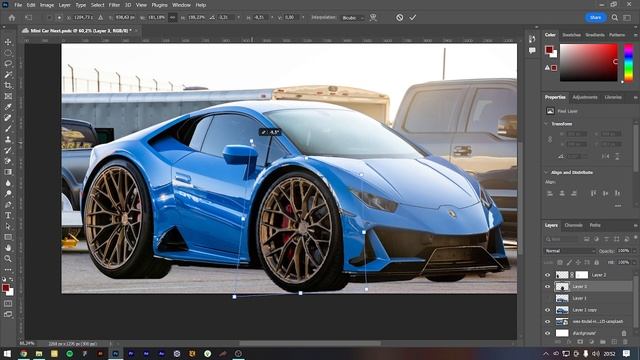Switch to the Paths tab
The width and height of the screenshot is (640, 360).
click(x=595, y=225)
